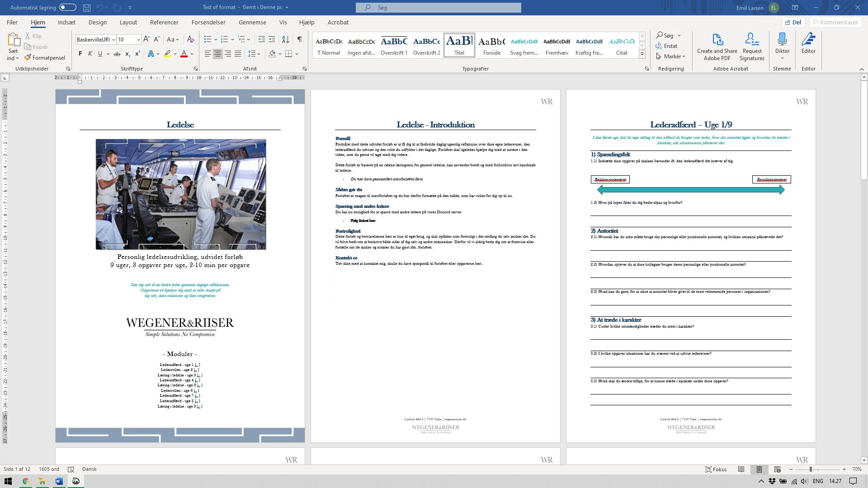Toggle bold formatting button F
Image resolution: width=868 pixels, height=488 pixels.
pyautogui.click(x=80, y=54)
